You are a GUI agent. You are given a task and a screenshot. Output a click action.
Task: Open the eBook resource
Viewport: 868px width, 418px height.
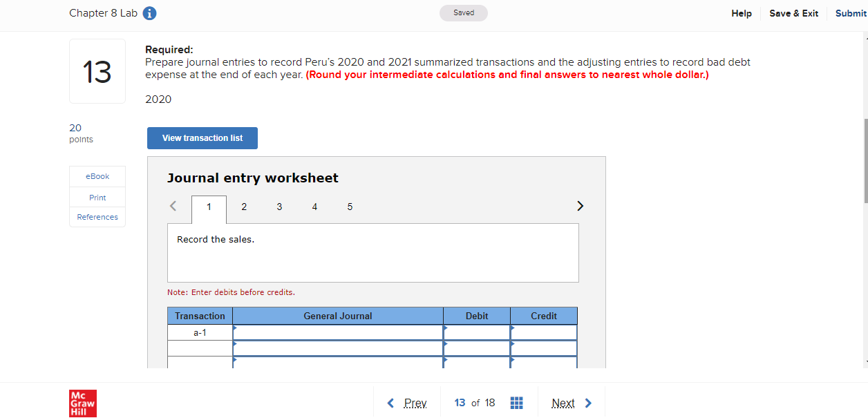tap(97, 176)
